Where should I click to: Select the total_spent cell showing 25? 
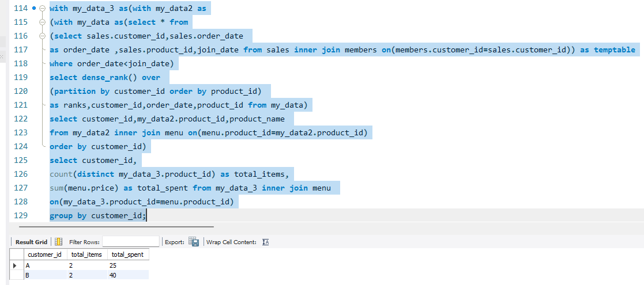click(128, 265)
